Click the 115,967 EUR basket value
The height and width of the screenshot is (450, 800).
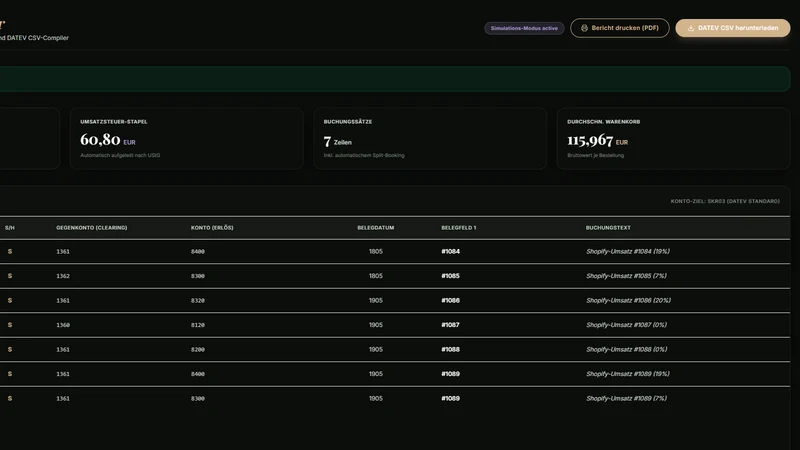[x=597, y=140]
